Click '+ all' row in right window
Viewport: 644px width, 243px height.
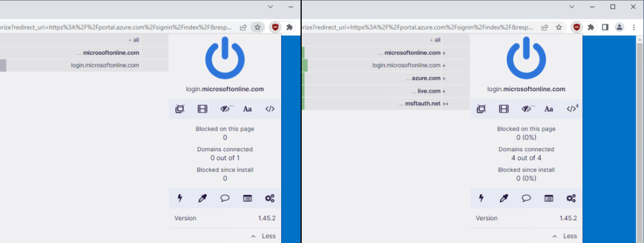coord(386,40)
